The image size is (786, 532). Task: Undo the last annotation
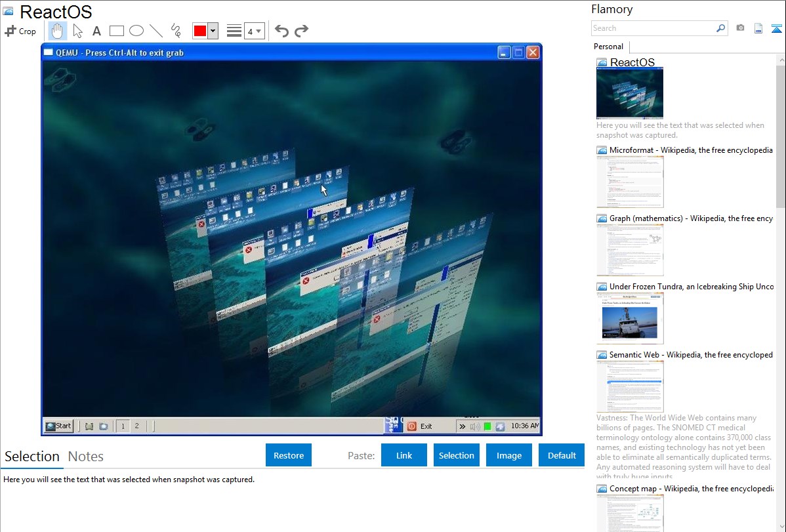tap(281, 31)
